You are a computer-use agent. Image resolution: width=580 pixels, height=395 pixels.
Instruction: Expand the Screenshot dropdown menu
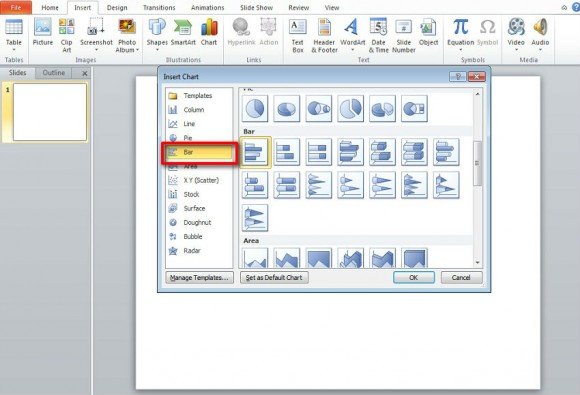tap(96, 50)
